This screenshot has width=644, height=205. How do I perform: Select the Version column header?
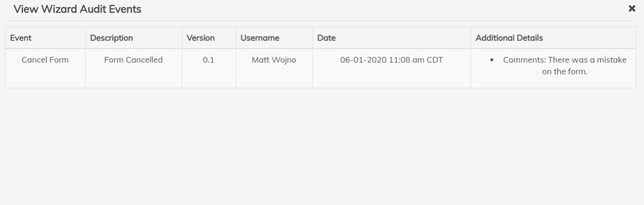tap(200, 38)
